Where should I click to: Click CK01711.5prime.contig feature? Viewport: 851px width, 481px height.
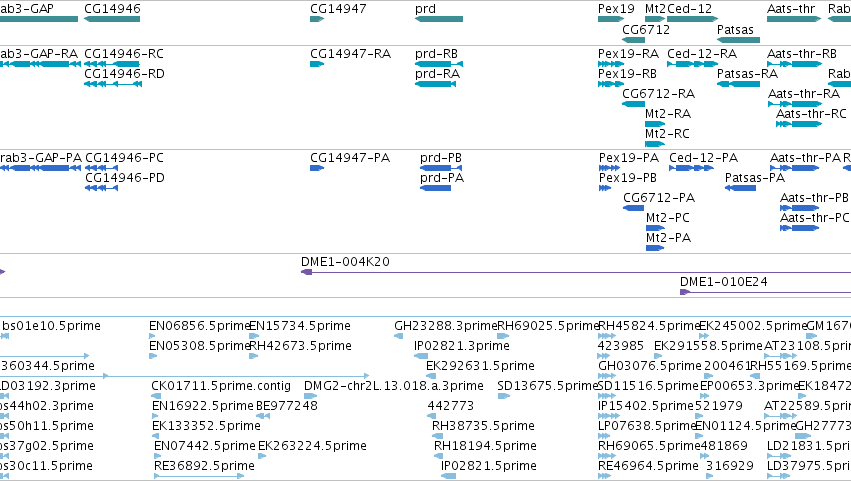(155, 397)
